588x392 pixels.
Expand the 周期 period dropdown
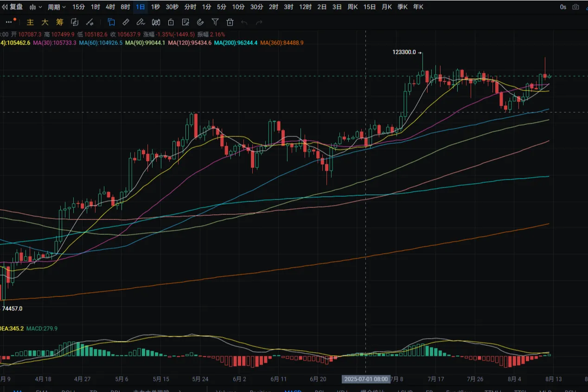[57, 7]
